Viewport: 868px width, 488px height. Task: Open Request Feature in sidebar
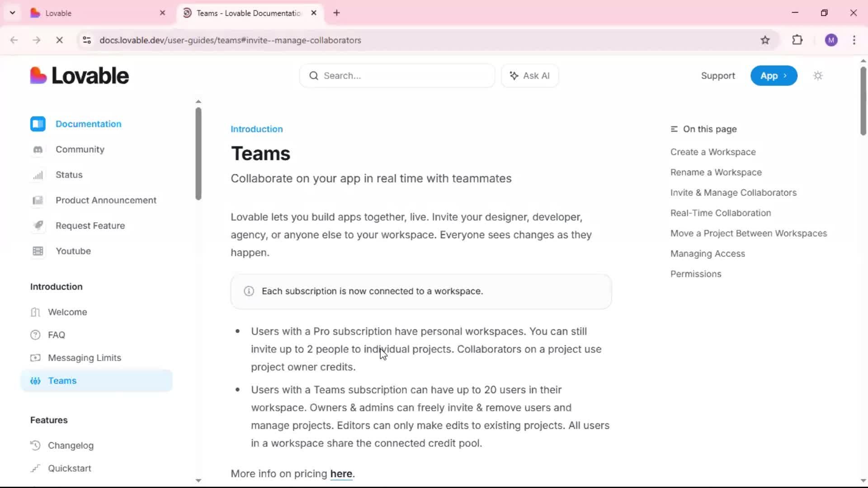(x=90, y=225)
